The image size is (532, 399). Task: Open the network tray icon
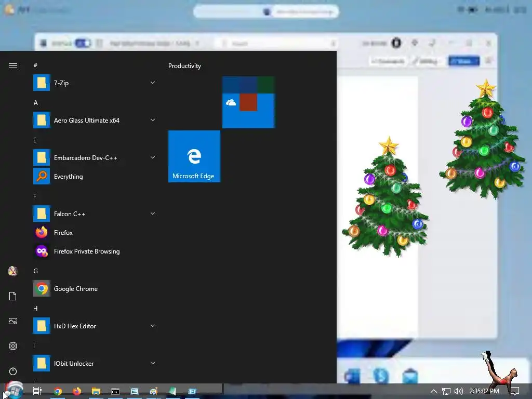coord(446,391)
